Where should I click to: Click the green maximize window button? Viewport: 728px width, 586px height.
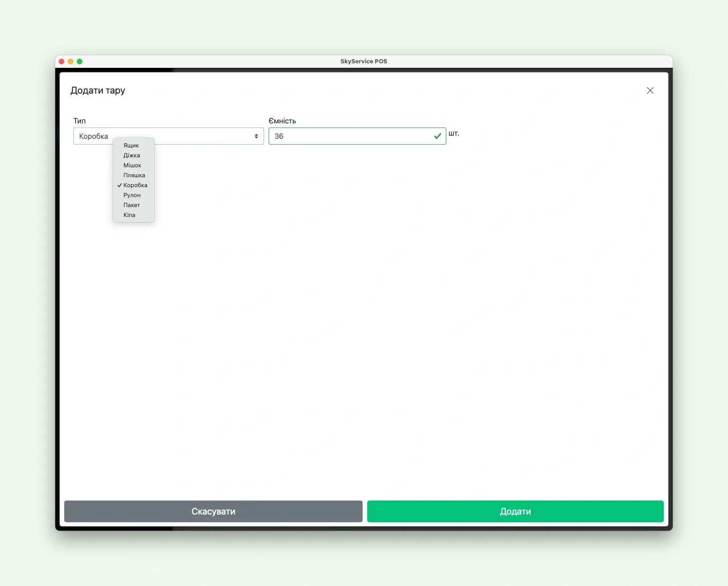point(80,61)
